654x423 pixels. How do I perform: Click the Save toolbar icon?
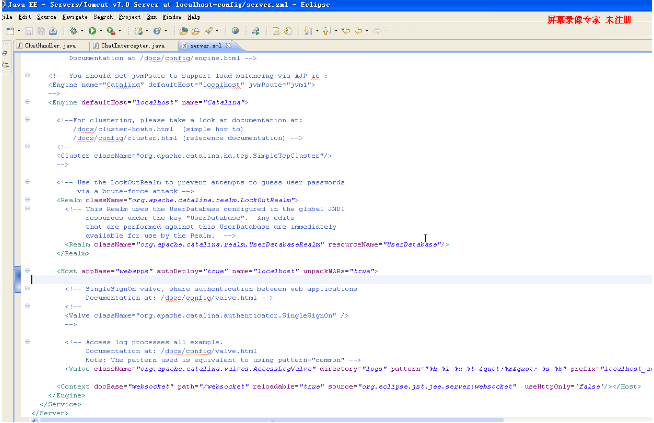(x=29, y=31)
